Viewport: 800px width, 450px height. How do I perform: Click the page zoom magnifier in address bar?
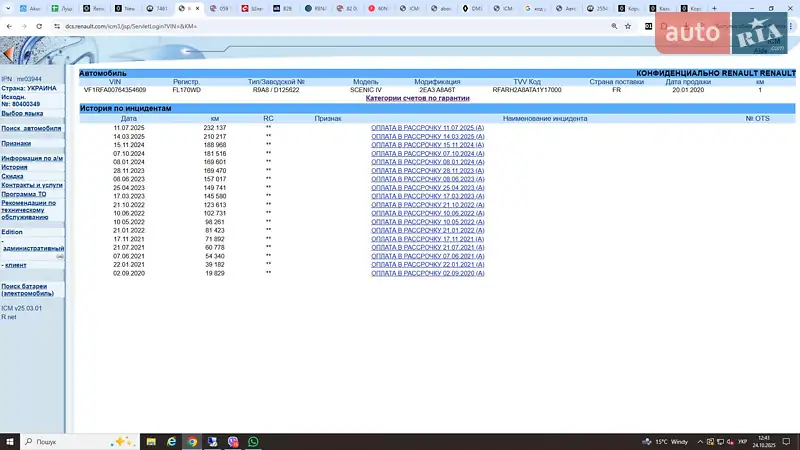pyautogui.click(x=612, y=26)
